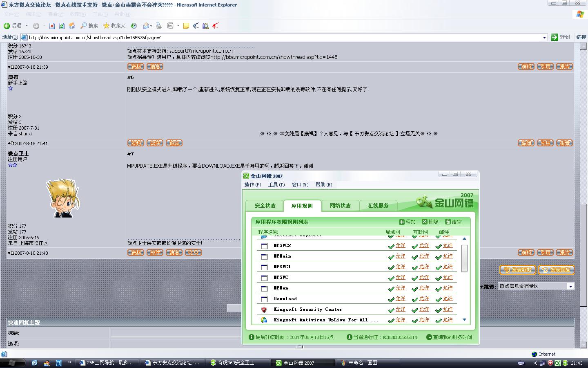
Task: Click the 265上网导航 taskbar button
Action: 107,363
